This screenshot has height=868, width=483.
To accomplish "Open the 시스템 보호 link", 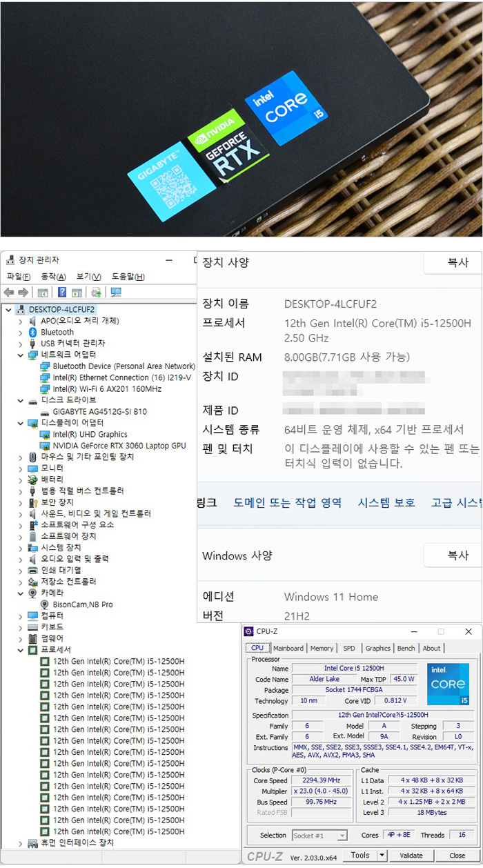I will [386, 503].
